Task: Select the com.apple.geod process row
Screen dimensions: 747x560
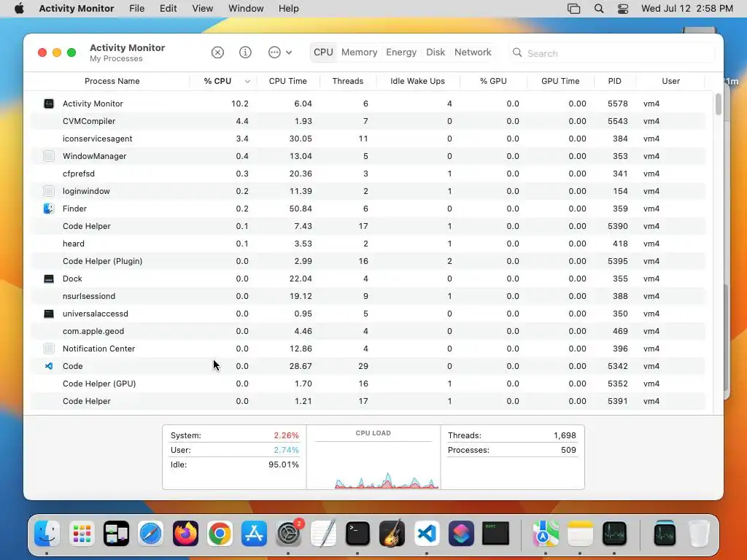Action: (368, 331)
